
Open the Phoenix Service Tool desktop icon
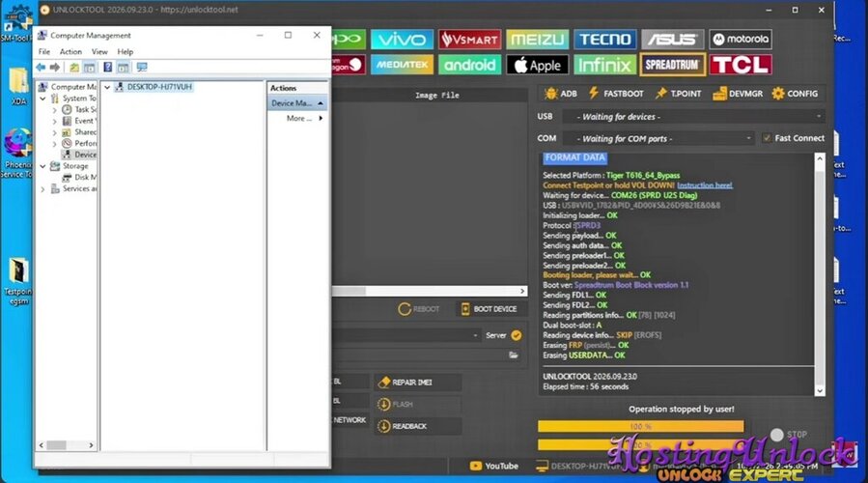point(17,154)
